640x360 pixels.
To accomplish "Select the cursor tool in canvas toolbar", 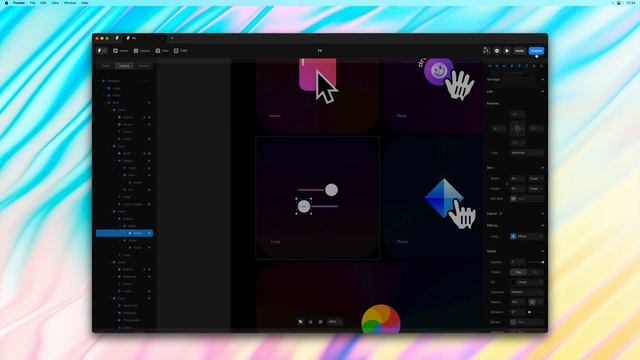I will [x=300, y=322].
